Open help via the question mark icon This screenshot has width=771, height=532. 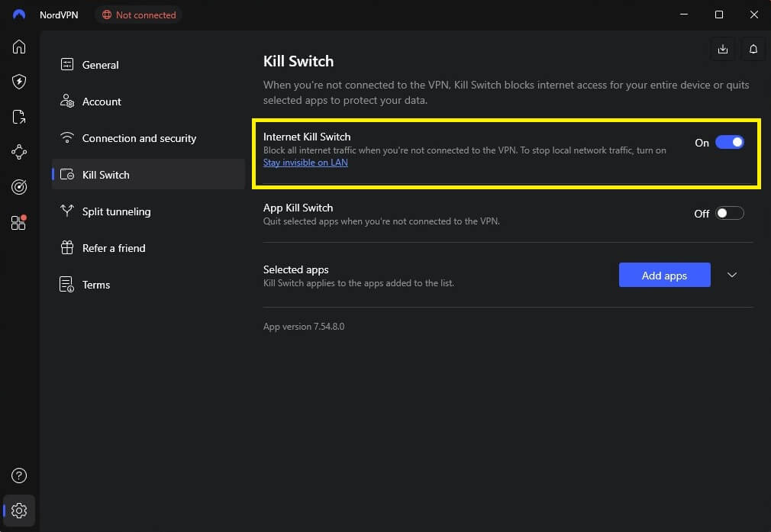click(x=19, y=475)
